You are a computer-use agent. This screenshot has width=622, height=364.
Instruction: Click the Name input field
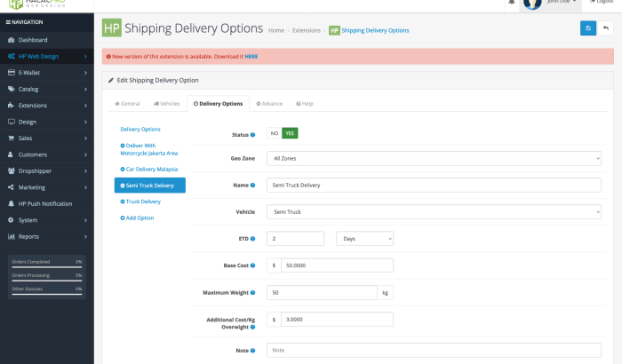(x=434, y=186)
